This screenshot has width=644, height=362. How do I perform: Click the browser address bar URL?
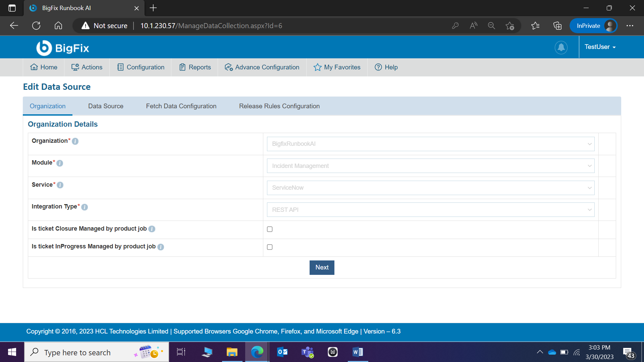211,26
